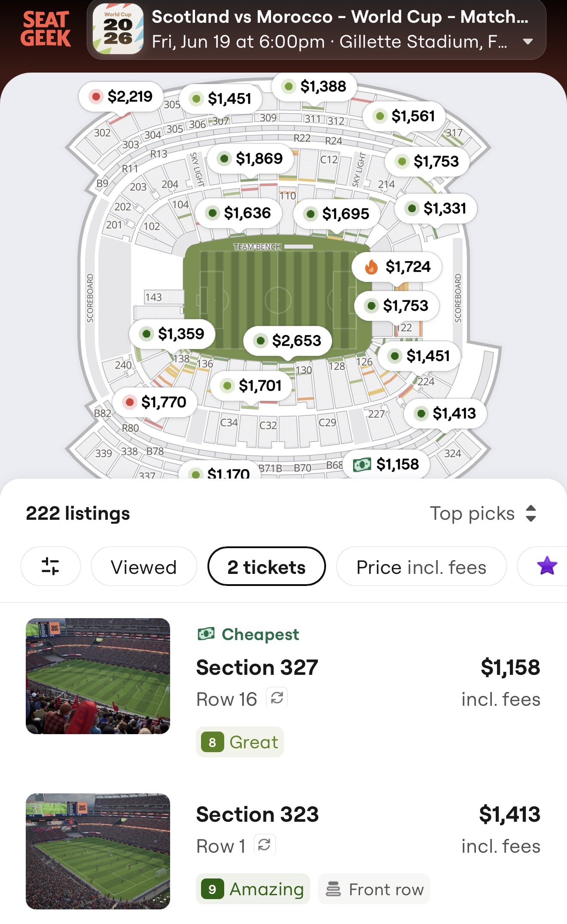Expand the event selector dropdown arrow
This screenshot has height=924, width=567.
pos(528,42)
